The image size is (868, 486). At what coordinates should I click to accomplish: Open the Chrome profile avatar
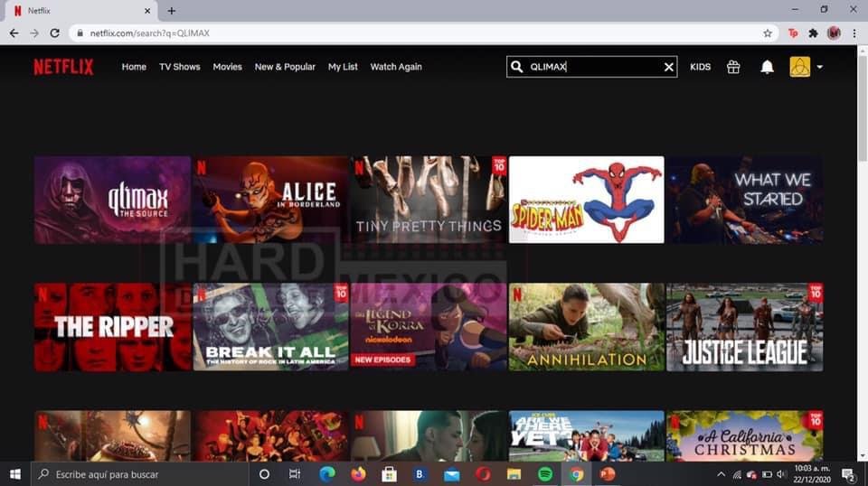click(834, 33)
